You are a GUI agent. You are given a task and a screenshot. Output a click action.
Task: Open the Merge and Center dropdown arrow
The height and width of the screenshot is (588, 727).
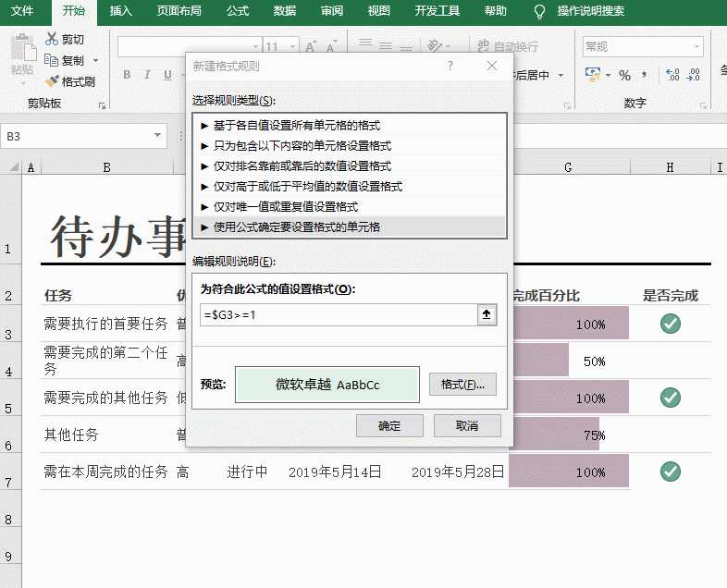click(561, 75)
